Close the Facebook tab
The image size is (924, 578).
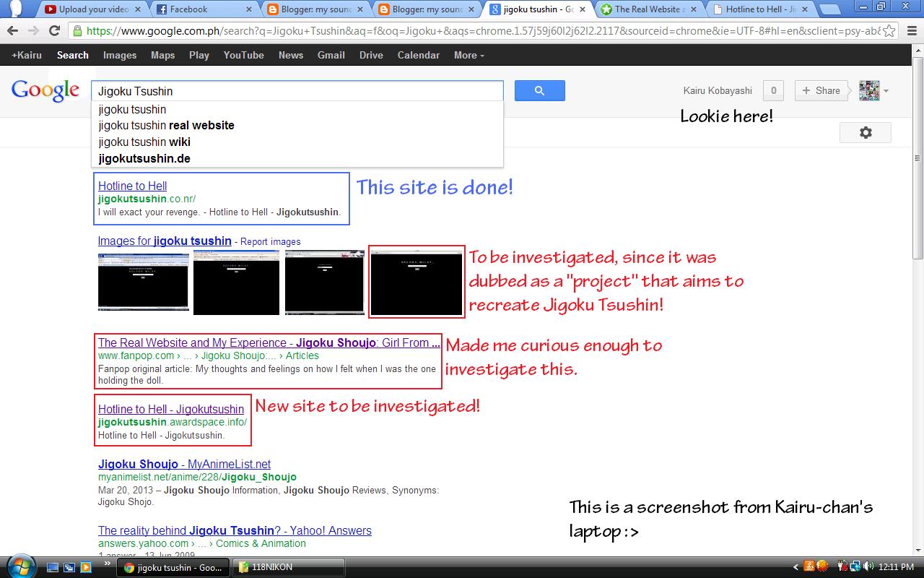[250, 9]
